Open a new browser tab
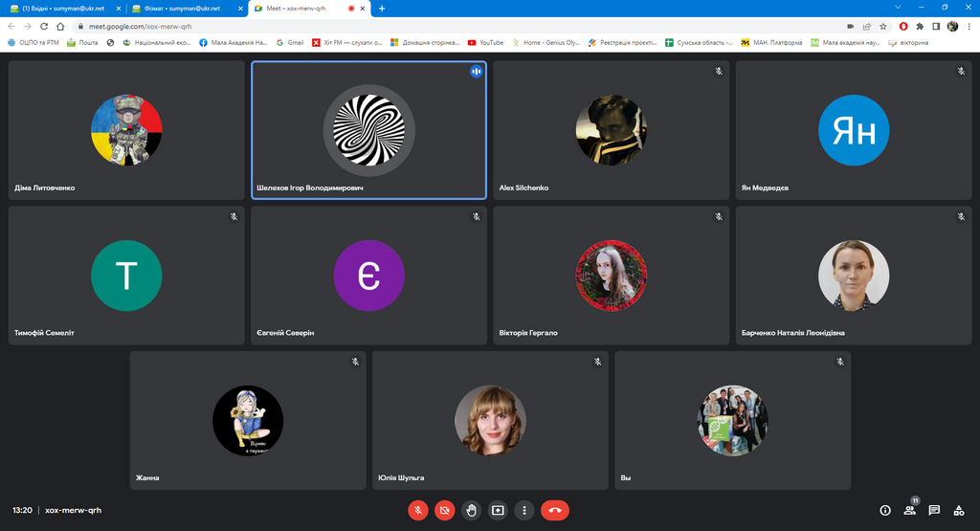Image resolution: width=980 pixels, height=531 pixels. 382,9
